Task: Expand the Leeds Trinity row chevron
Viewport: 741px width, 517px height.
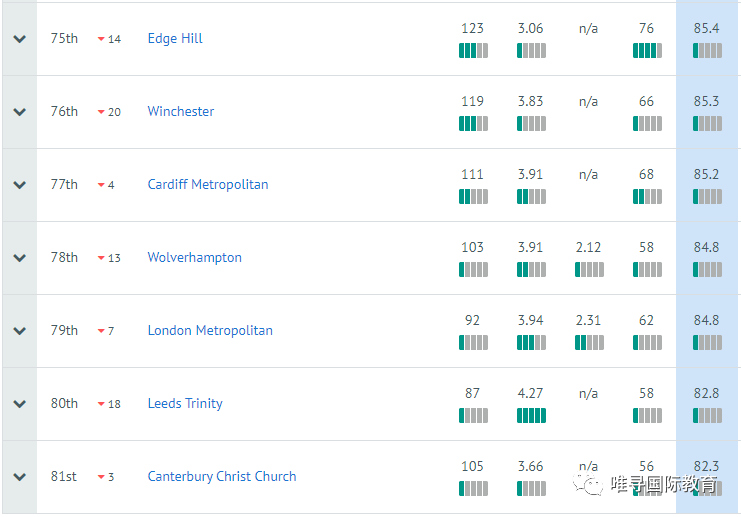Action: click(19, 404)
